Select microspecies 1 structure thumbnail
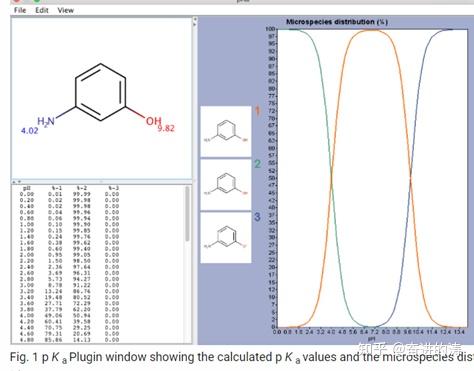 tap(226, 131)
